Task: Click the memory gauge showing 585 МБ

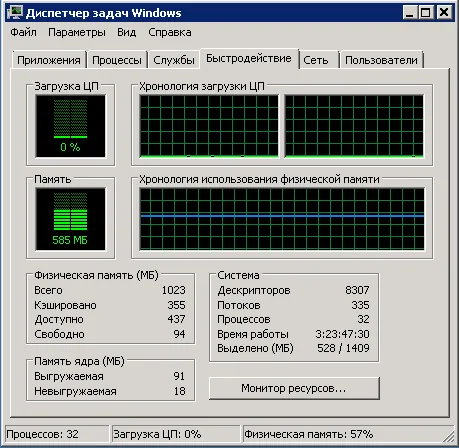Action: click(70, 219)
